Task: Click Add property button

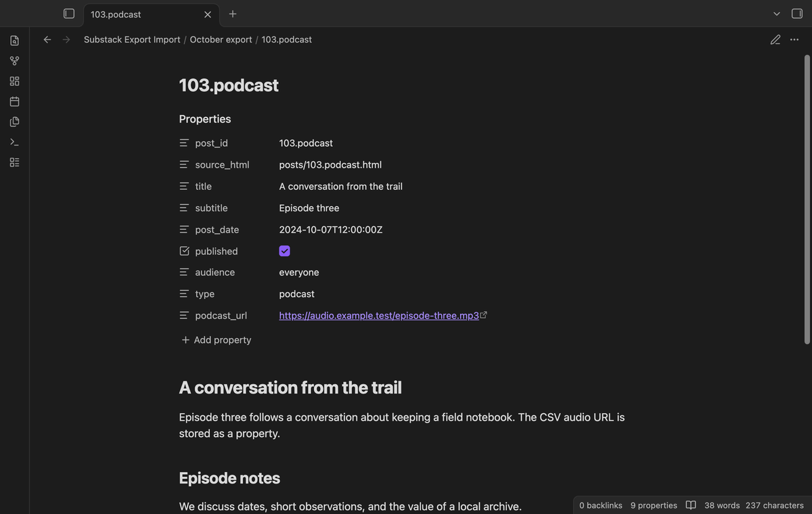Action: pos(216,340)
